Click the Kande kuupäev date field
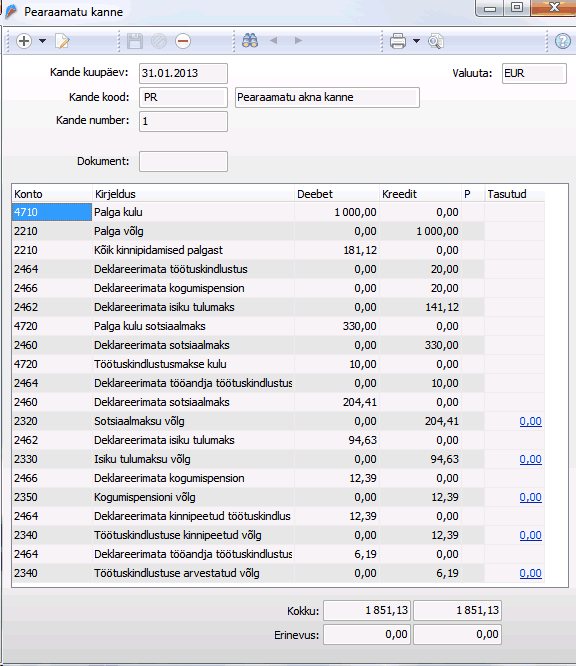 (x=184, y=73)
